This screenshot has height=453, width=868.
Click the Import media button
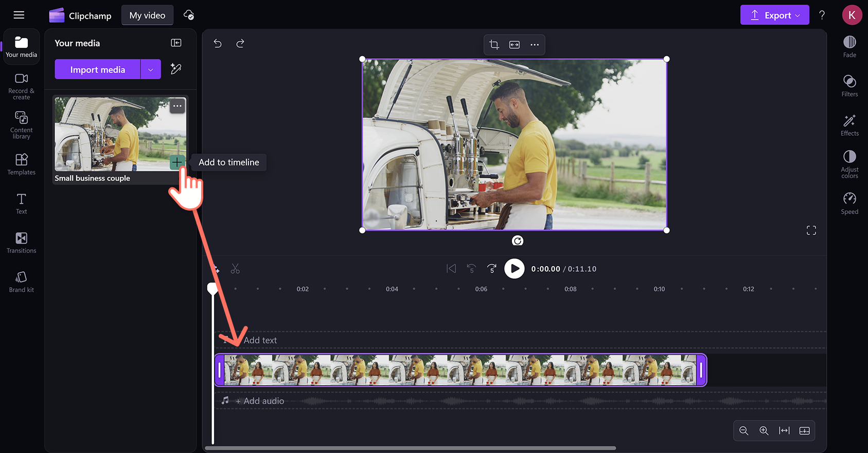97,69
